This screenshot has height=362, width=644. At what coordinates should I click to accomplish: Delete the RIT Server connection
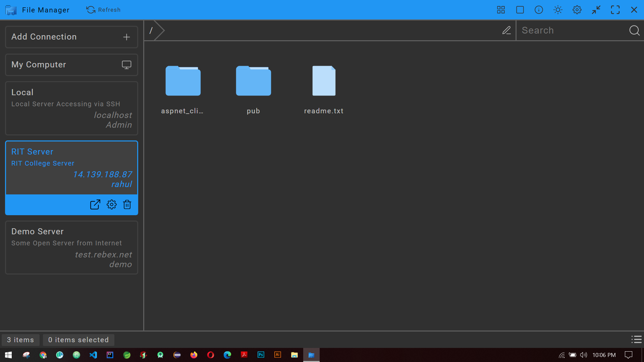[127, 204]
